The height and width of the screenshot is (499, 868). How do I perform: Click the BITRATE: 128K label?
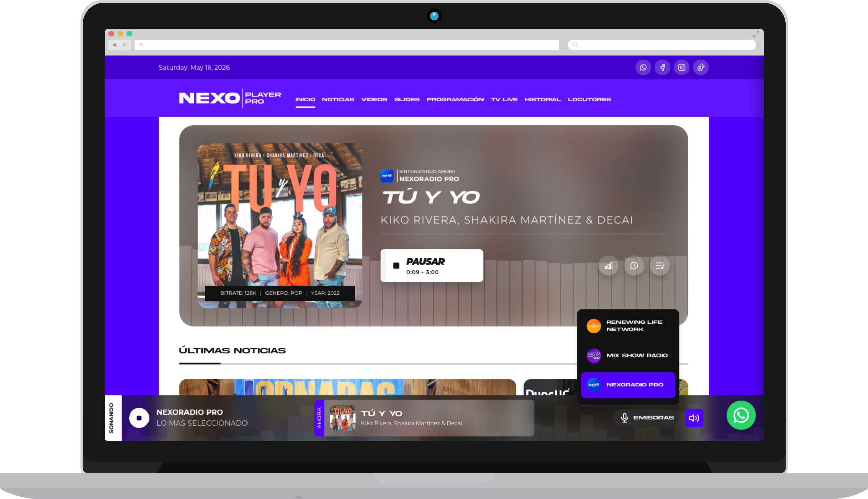(238, 293)
